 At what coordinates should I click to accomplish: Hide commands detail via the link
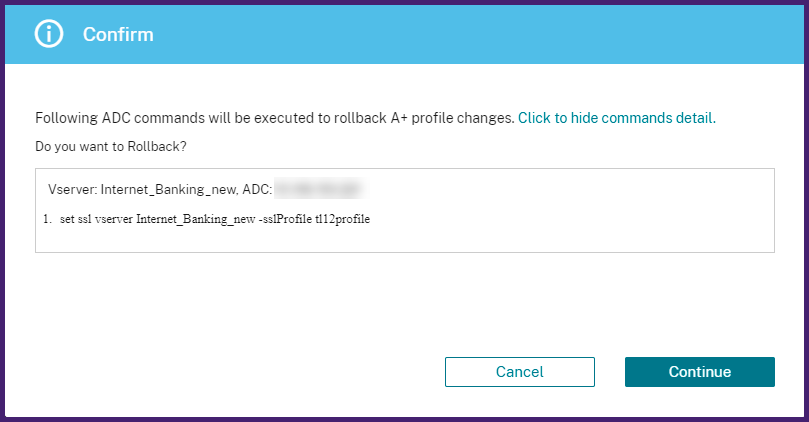click(616, 118)
